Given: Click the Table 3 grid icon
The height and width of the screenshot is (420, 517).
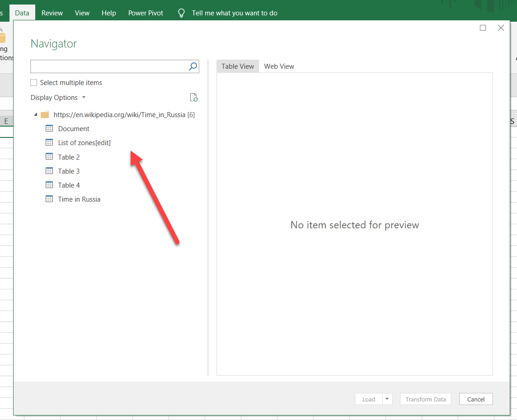Looking at the screenshot, I should pyautogui.click(x=49, y=171).
